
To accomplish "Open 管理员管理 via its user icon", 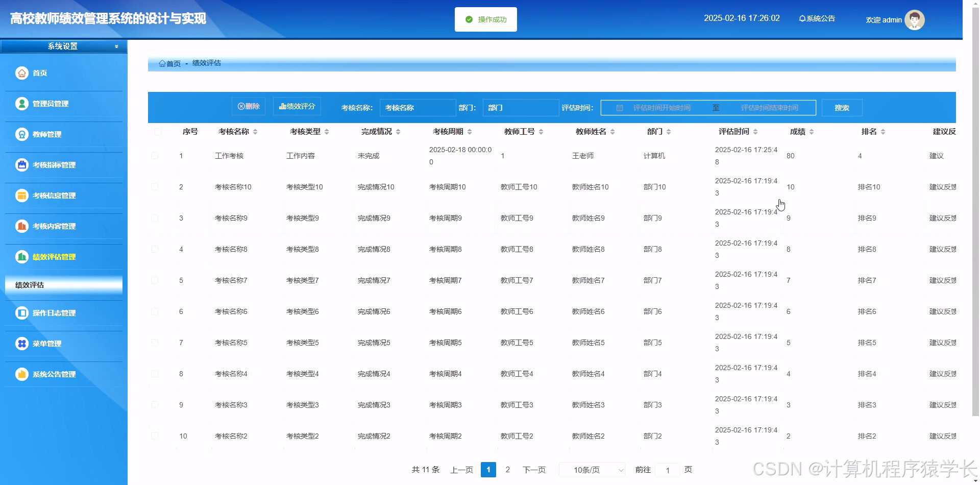I will click(21, 104).
